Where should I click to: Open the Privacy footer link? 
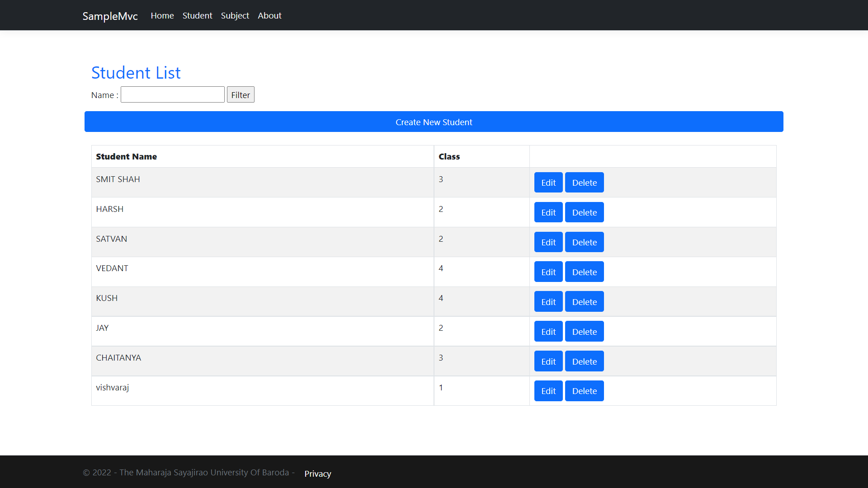tap(318, 474)
